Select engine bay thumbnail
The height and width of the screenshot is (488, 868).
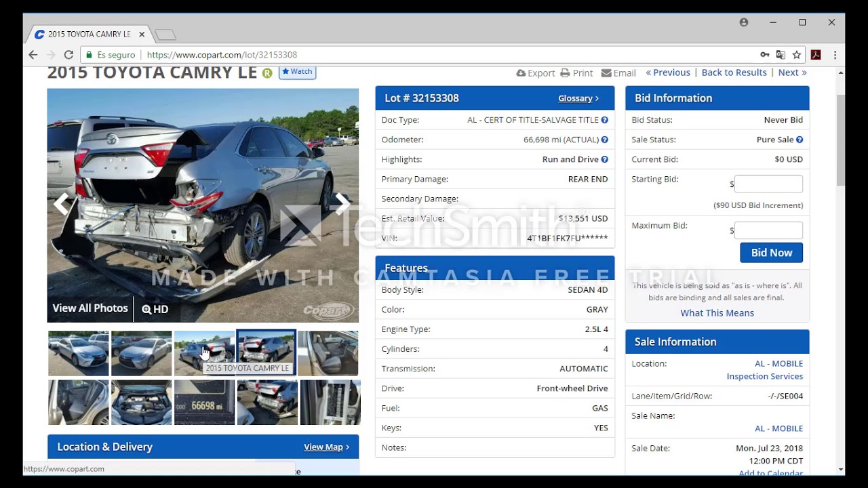[x=141, y=403]
